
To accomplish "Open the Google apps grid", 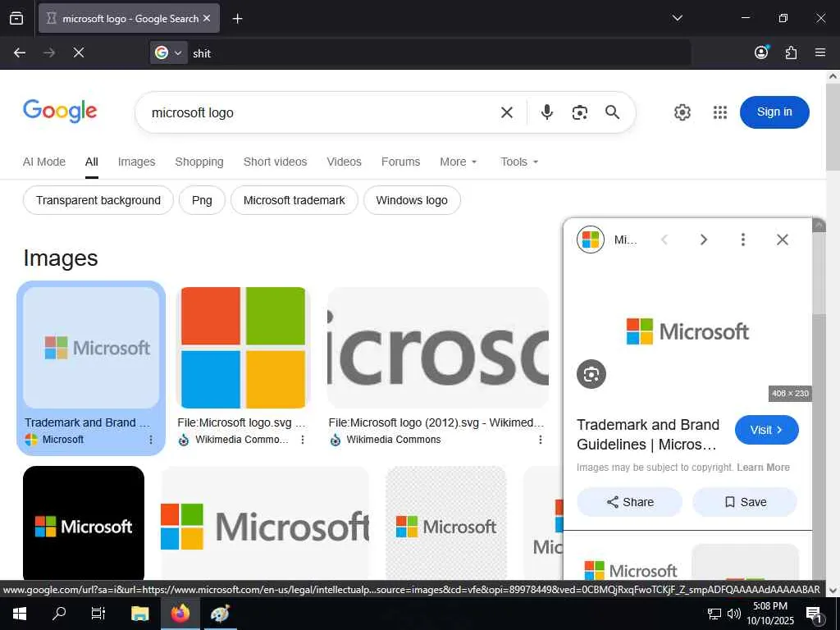I will pos(720,112).
